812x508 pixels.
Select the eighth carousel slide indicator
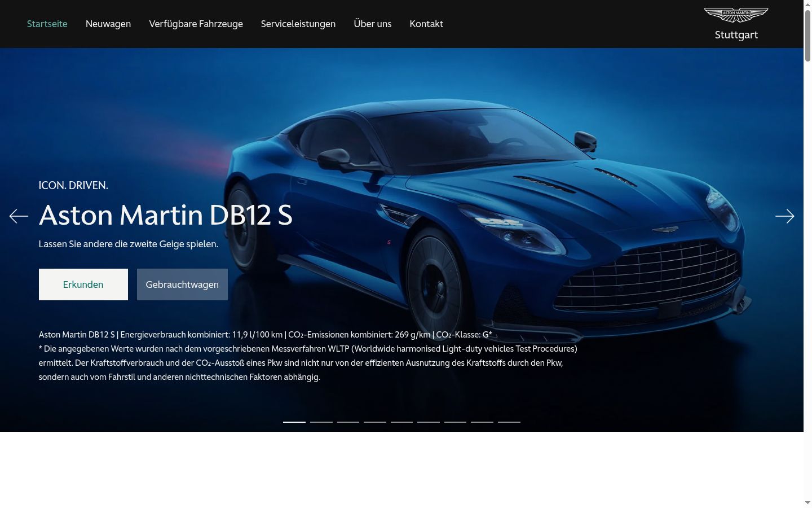coord(482,422)
